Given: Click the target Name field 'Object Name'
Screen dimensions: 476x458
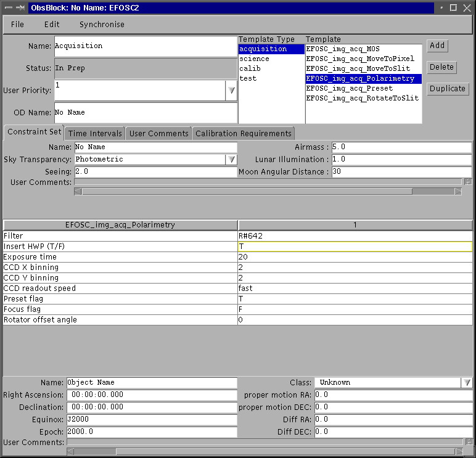Looking at the screenshot, I should click(x=152, y=383).
